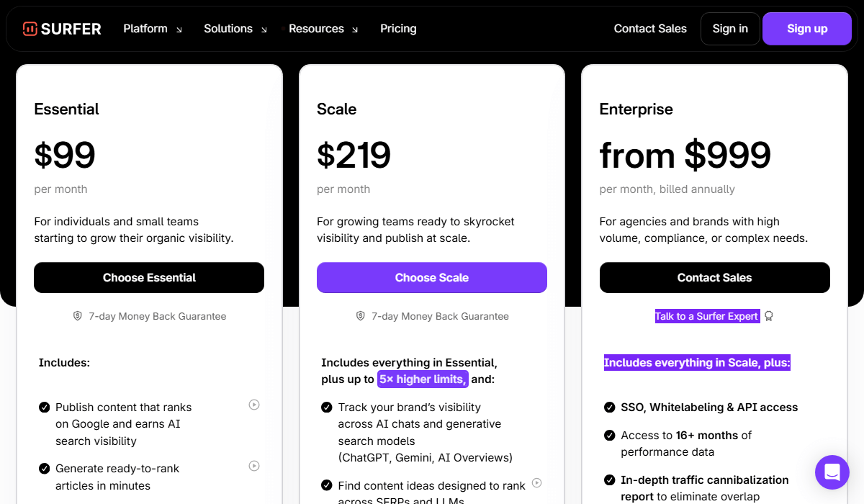Expand the Solutions dropdown menu

[x=235, y=29]
